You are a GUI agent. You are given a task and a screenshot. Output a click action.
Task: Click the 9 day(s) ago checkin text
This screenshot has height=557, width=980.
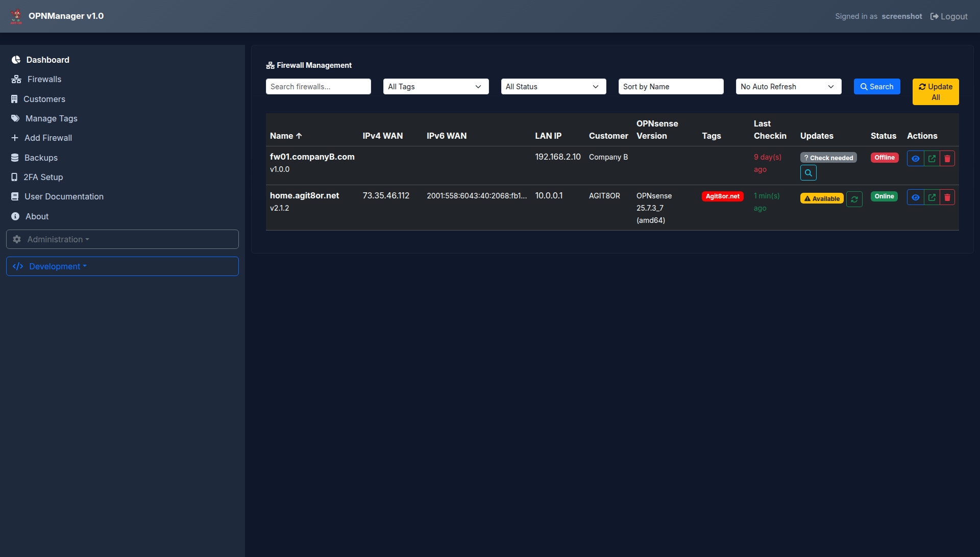coord(768,163)
